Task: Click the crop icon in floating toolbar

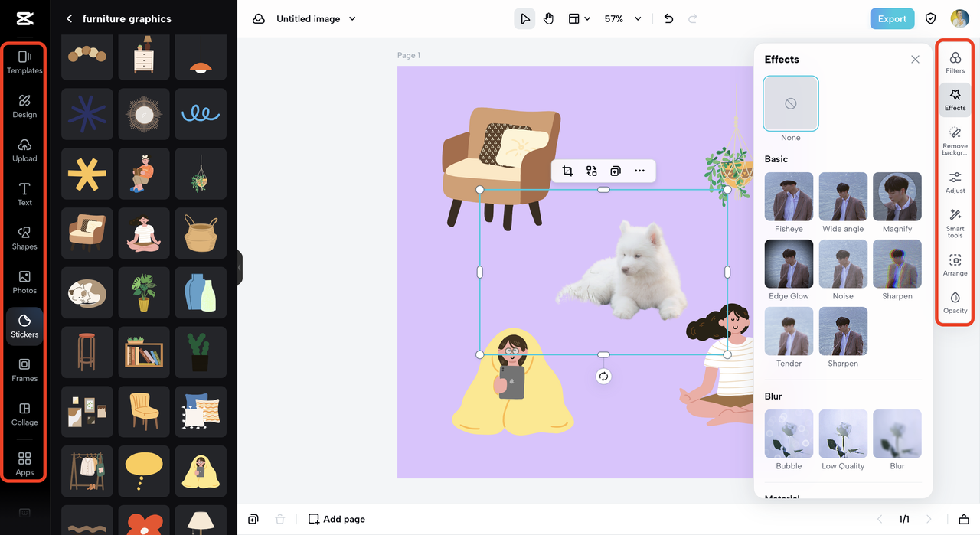Action: click(567, 171)
